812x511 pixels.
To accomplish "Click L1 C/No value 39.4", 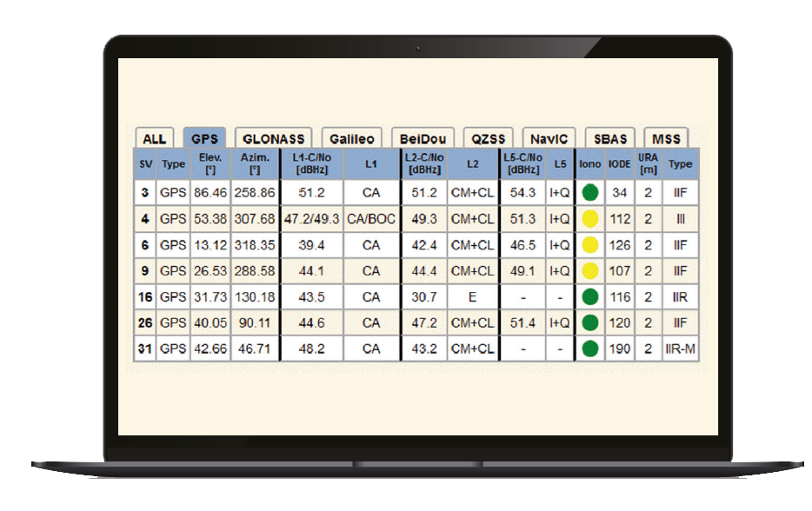I will coord(312,245).
